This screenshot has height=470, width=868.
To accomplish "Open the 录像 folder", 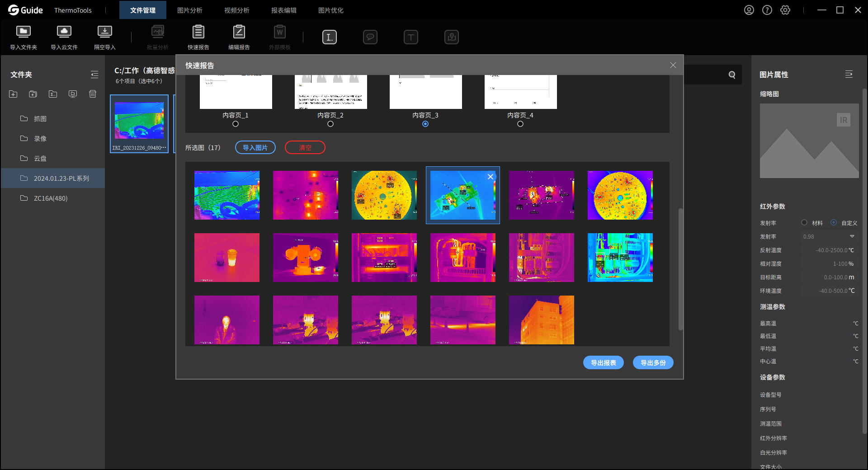I will (52, 139).
